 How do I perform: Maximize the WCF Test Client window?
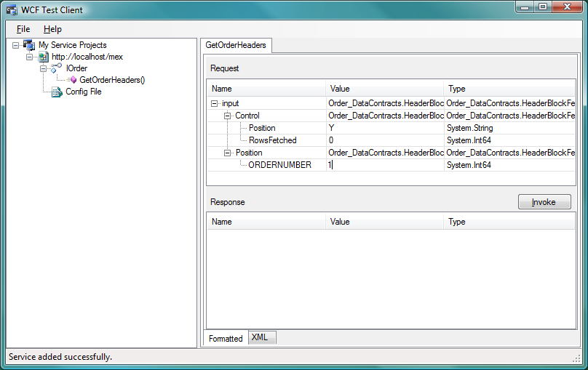coord(543,7)
